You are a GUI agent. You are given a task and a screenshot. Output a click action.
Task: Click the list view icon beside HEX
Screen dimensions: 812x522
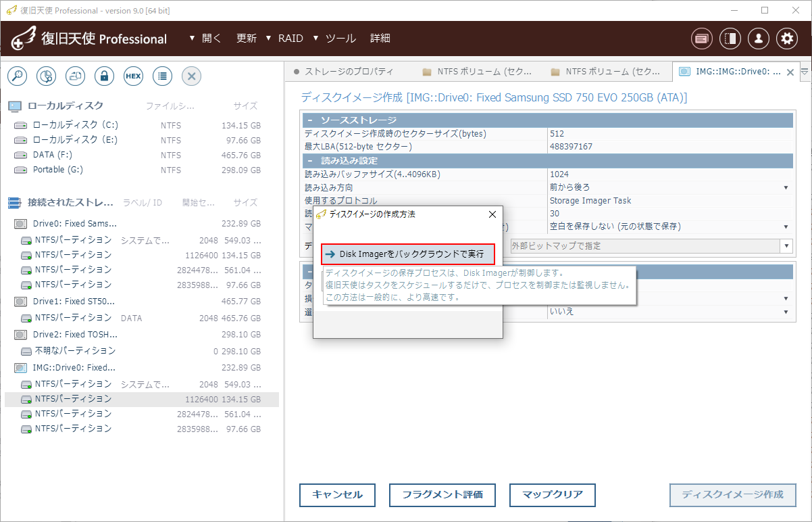(x=162, y=76)
